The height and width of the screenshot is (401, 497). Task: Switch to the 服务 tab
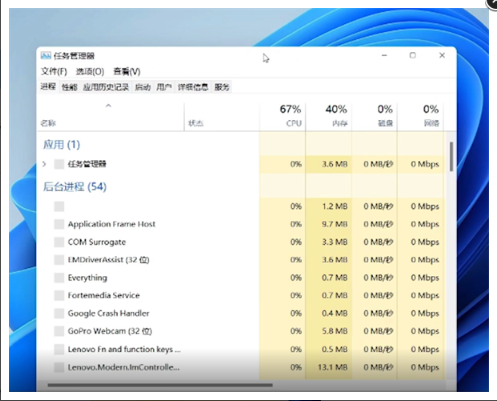coord(222,87)
